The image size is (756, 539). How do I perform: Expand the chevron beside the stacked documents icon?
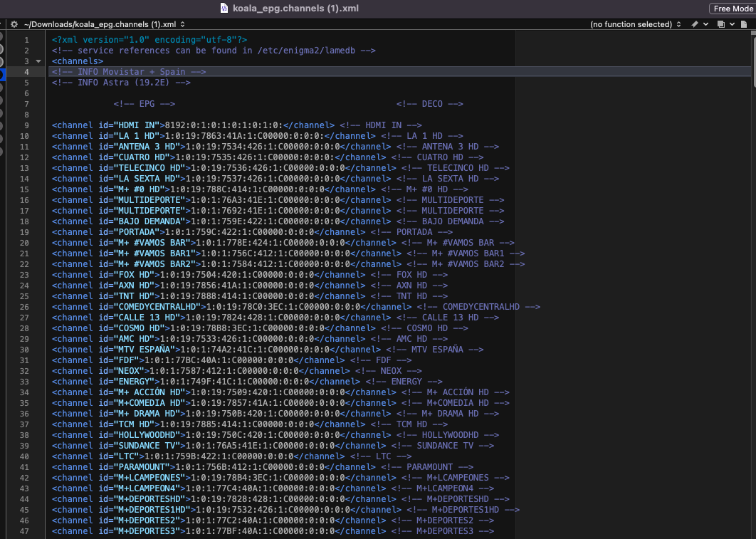point(732,24)
